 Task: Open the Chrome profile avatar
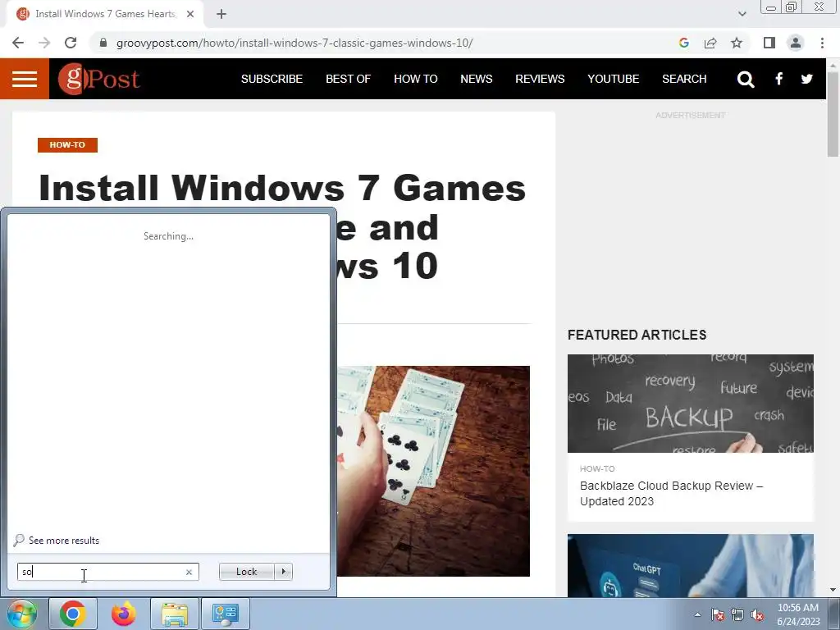(796, 43)
